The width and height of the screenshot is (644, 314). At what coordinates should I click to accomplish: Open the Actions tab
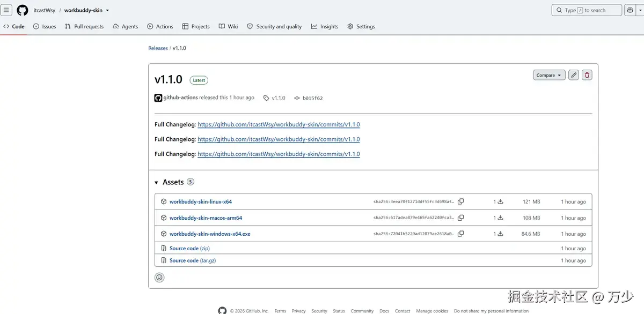pyautogui.click(x=160, y=26)
